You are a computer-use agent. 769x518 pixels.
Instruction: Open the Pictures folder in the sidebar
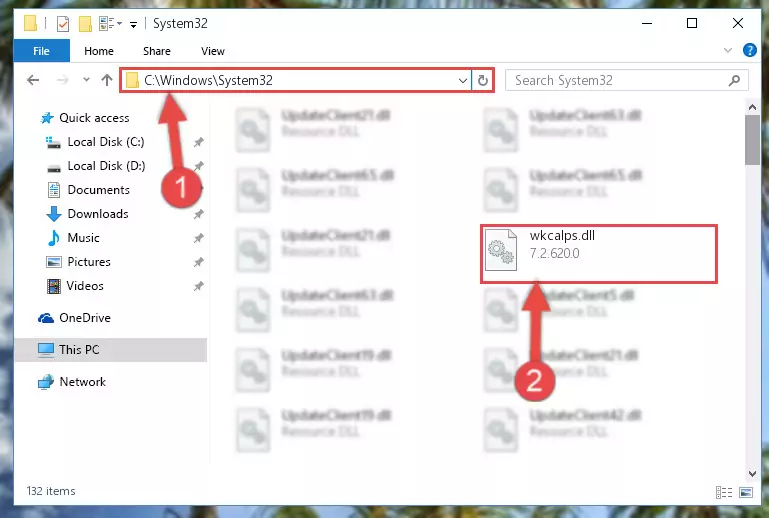pos(89,262)
